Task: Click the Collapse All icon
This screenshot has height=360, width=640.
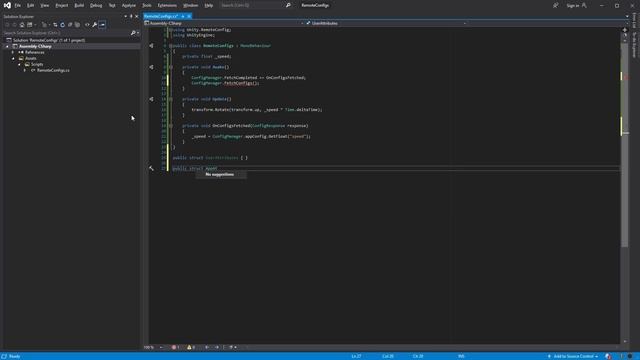Action: [70, 24]
